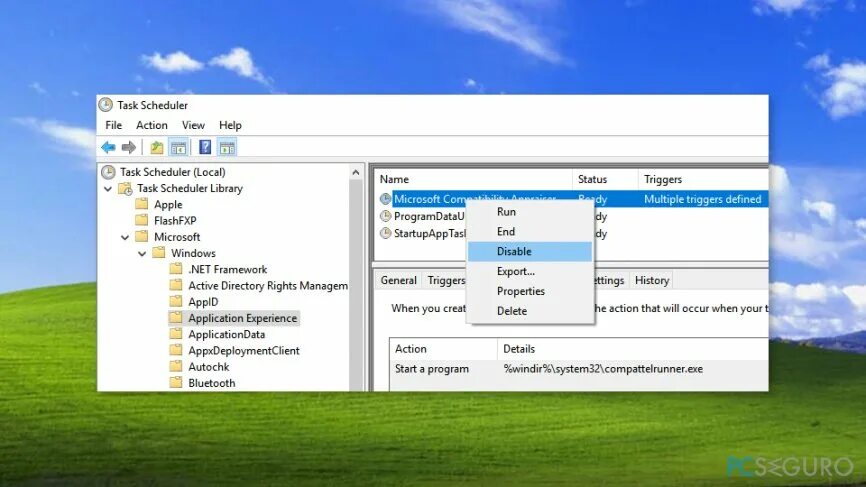Click the Details column header
The width and height of the screenshot is (866, 487).
[x=633, y=349]
